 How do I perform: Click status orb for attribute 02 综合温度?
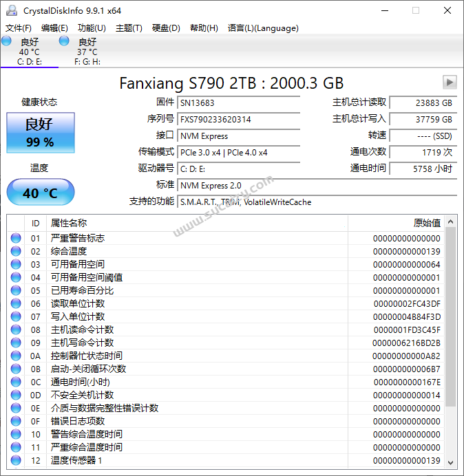16,251
